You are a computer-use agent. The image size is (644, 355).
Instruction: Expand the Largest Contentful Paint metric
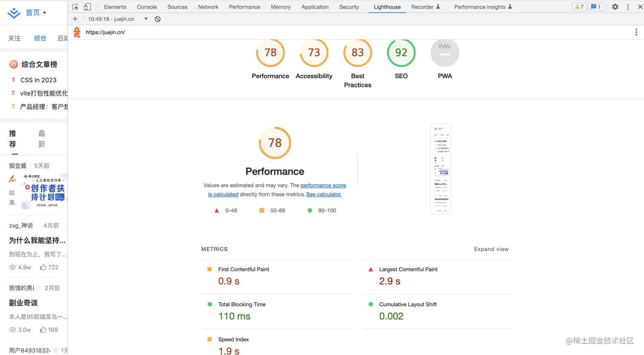[x=438, y=276]
